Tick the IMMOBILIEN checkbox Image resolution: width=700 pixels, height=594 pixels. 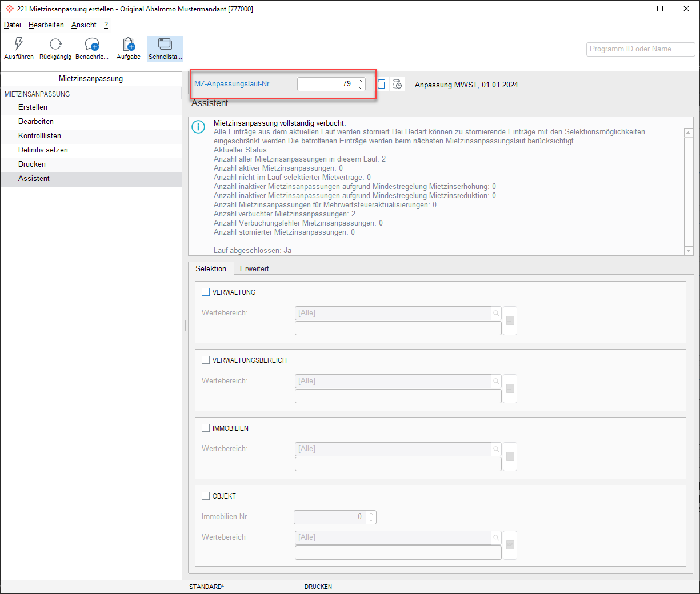206,428
